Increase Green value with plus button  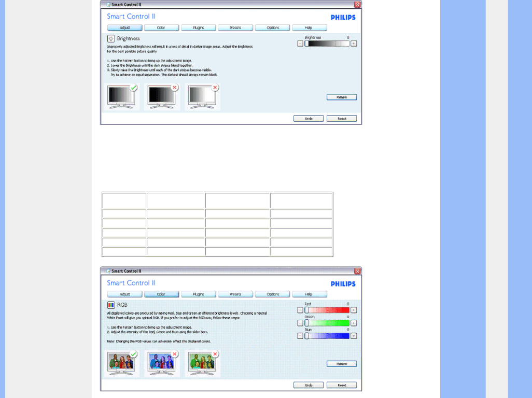pyautogui.click(x=354, y=323)
